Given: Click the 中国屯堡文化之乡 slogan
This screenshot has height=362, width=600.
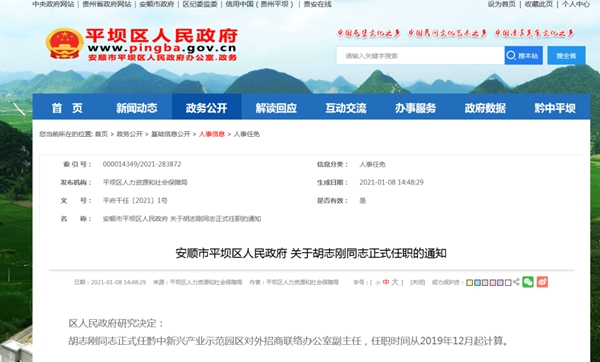Looking at the screenshot, I should click(368, 33).
